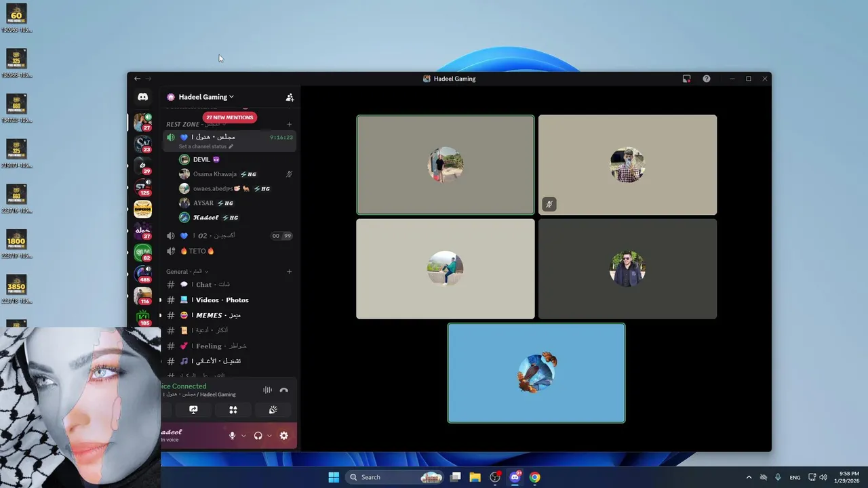
Task: Open headphones output options chevron
Action: [x=269, y=436]
